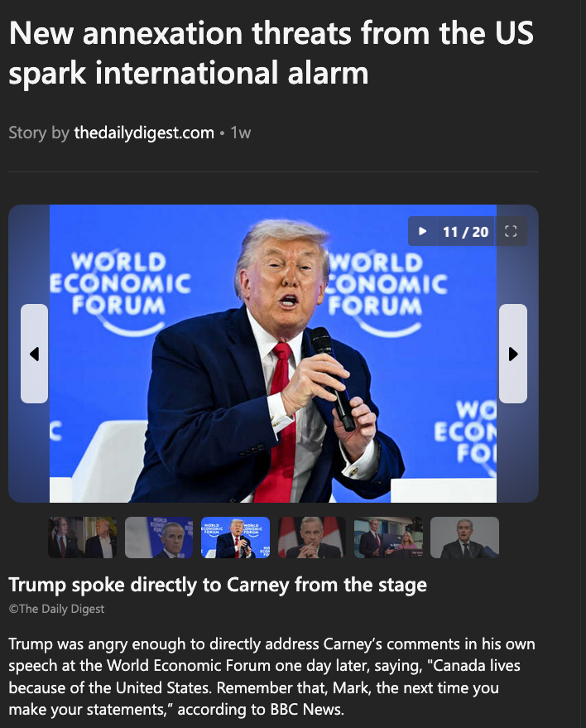
Task: Click the main World Economic Forum photo
Action: click(273, 354)
